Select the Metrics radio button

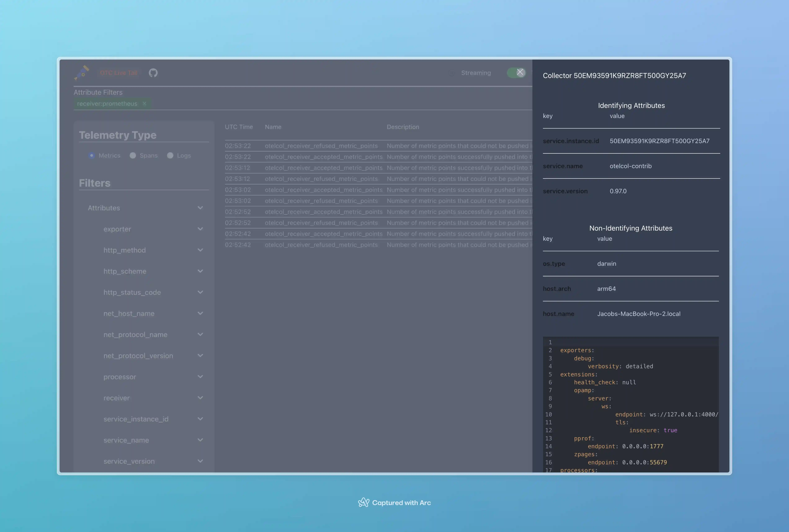click(x=91, y=155)
